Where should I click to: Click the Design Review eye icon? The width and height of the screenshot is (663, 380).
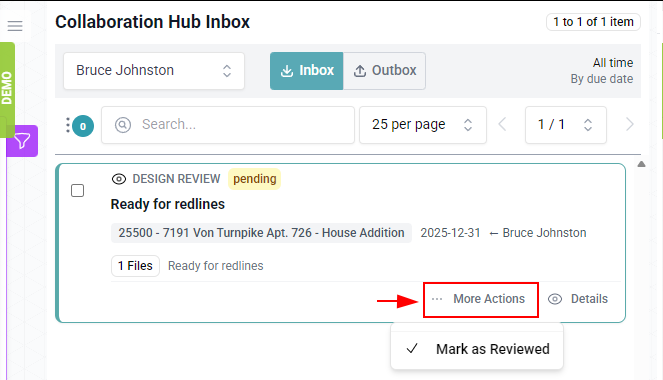(x=119, y=179)
